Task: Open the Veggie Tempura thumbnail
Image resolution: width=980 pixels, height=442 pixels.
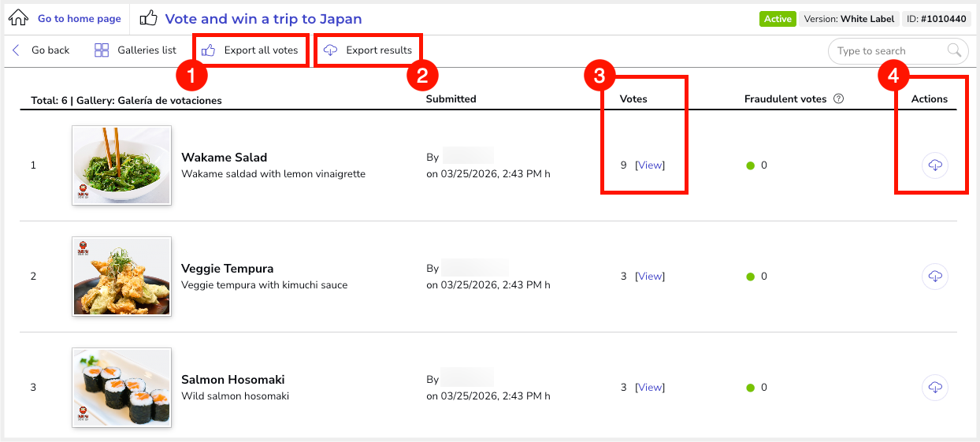Action: coord(121,277)
